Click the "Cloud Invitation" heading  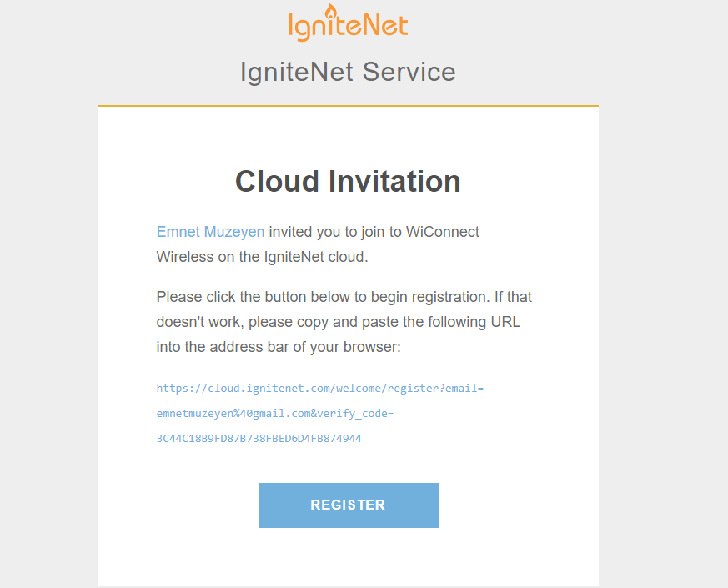[x=348, y=182]
